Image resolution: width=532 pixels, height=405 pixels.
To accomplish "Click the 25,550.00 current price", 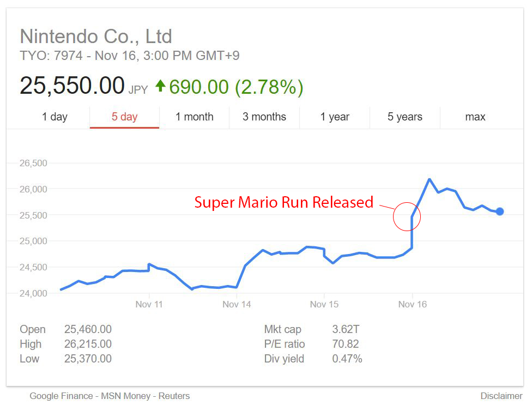I will click(x=72, y=86).
